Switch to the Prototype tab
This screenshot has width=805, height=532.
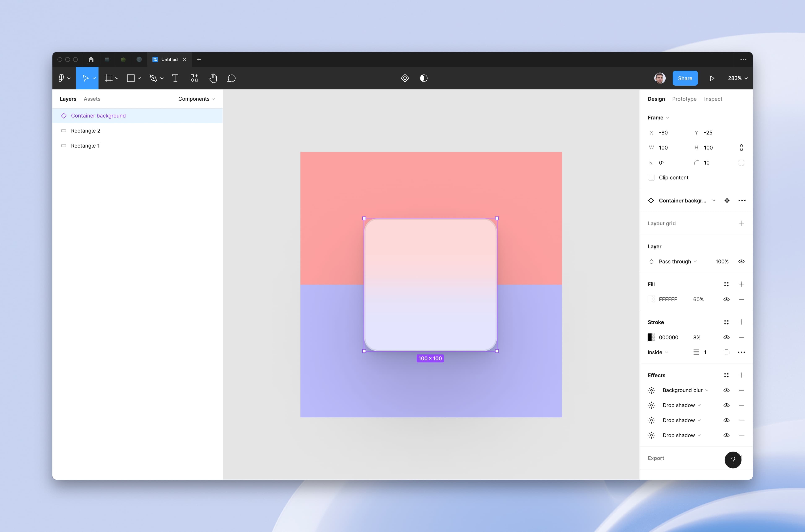click(684, 99)
